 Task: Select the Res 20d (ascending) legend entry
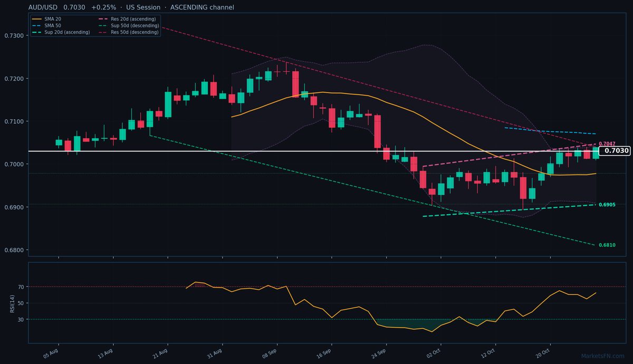(x=127, y=19)
